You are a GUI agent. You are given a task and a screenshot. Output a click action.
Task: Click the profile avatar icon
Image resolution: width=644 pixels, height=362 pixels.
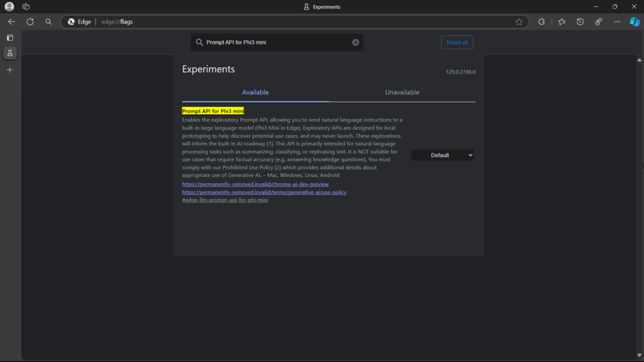coord(9,7)
